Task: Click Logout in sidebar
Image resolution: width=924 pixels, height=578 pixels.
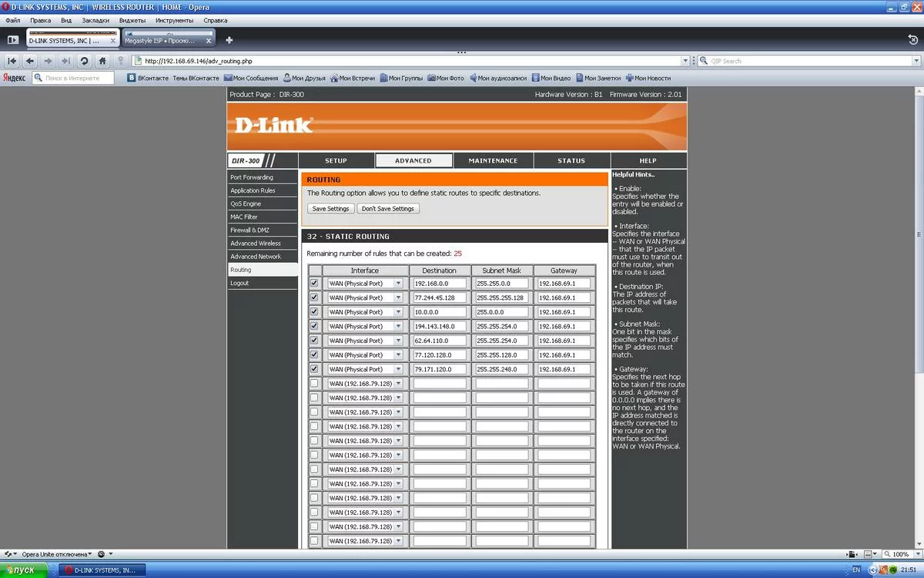Action: point(263,283)
